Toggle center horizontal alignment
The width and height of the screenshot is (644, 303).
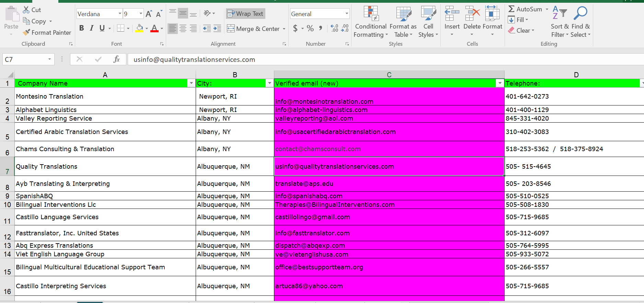tap(183, 29)
